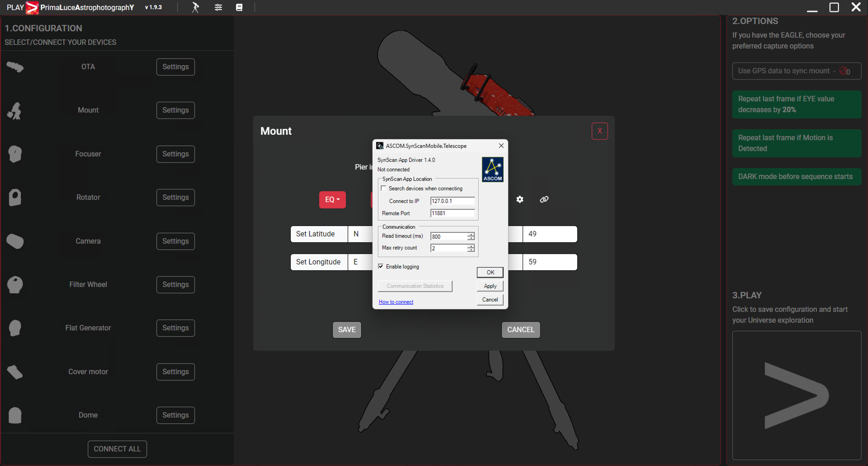Click ASCOM dialog title bar icon
Image resolution: width=868 pixels, height=466 pixels.
click(380, 146)
